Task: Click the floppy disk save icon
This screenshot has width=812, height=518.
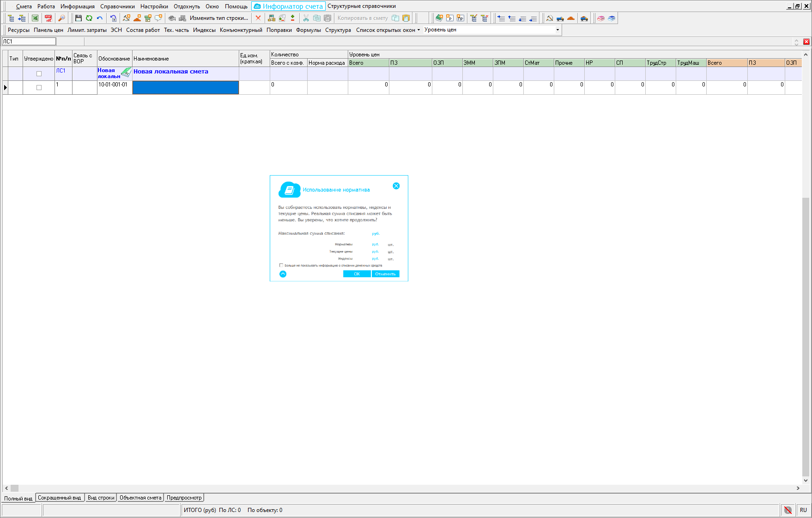Action: (78, 18)
